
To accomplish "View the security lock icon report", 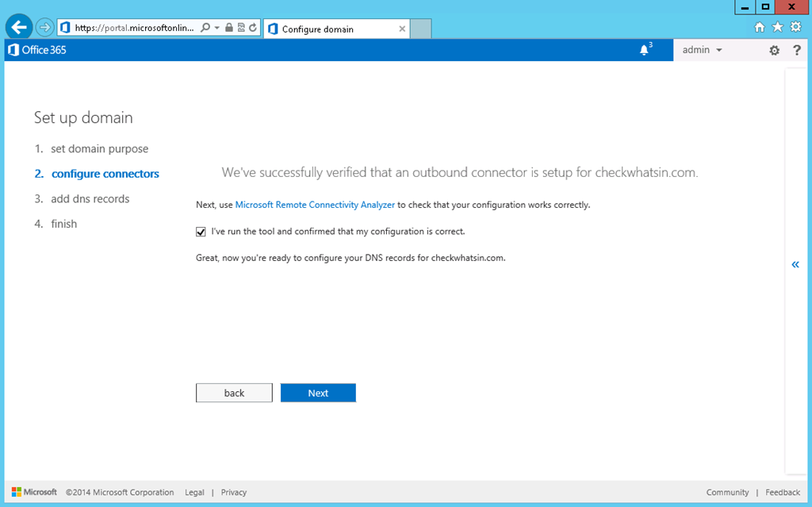I will 229,28.
